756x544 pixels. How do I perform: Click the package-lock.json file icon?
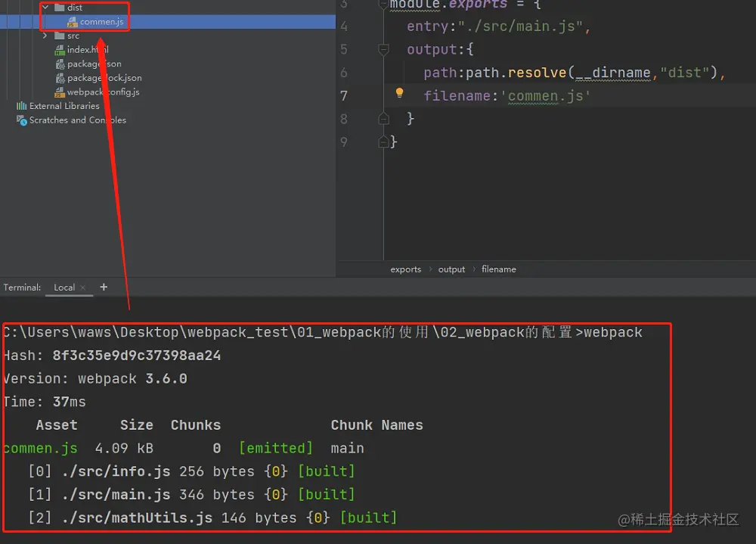[x=60, y=78]
